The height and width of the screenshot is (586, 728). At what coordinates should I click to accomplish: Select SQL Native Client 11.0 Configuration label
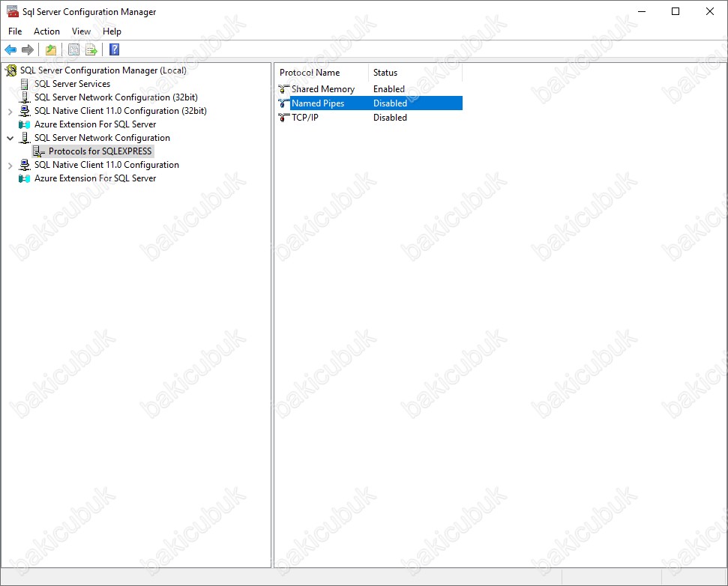coord(106,165)
